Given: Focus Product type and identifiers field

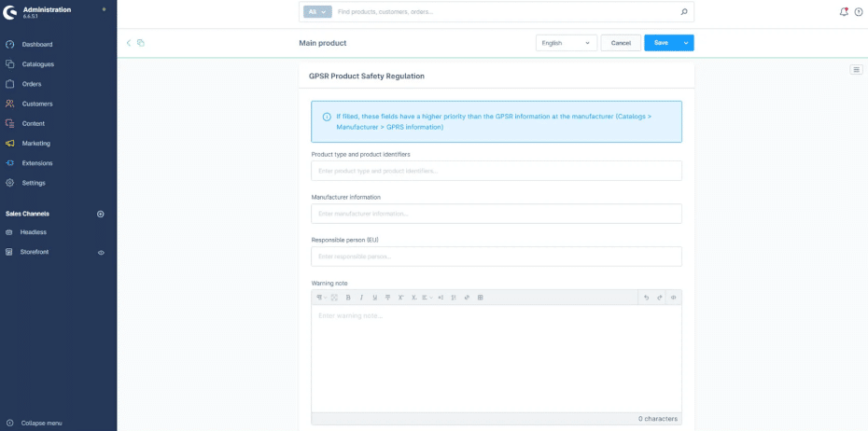Looking at the screenshot, I should click(496, 171).
